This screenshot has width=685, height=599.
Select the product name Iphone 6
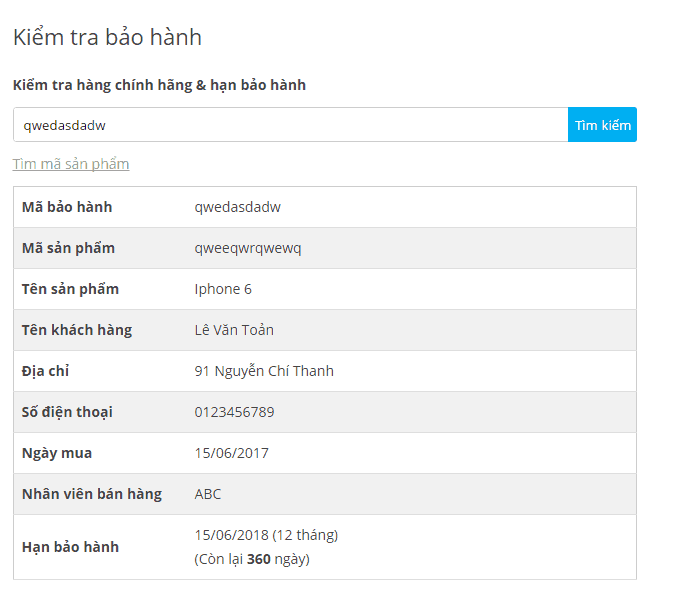click(x=223, y=289)
